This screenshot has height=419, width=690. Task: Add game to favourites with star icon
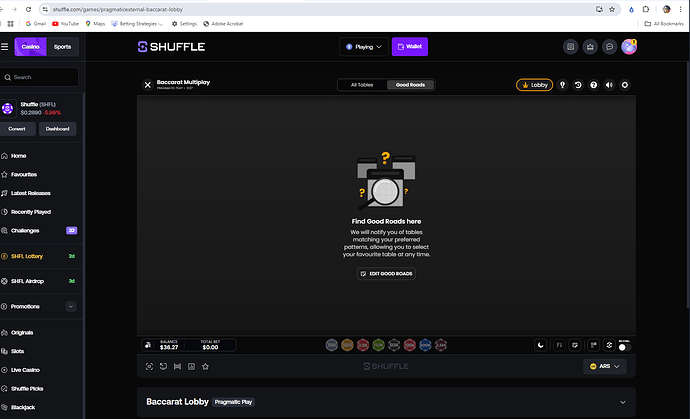click(205, 367)
